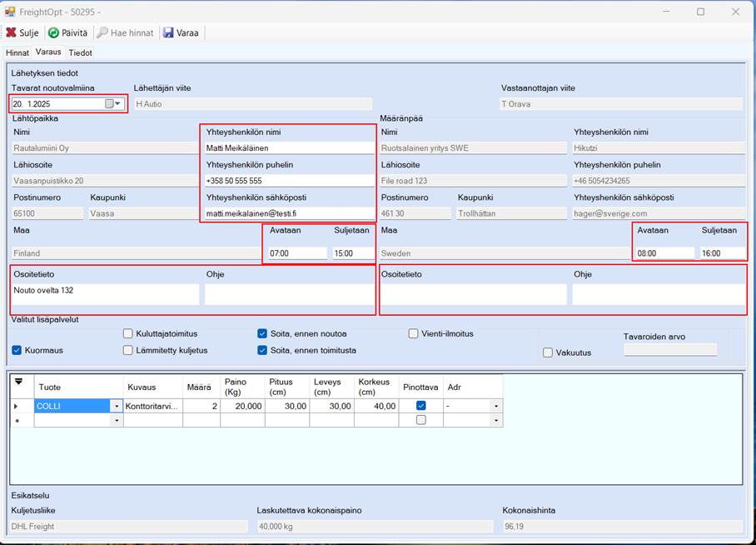
Task: Click the destination Suljetaan time field 16:00
Action: coord(722,253)
